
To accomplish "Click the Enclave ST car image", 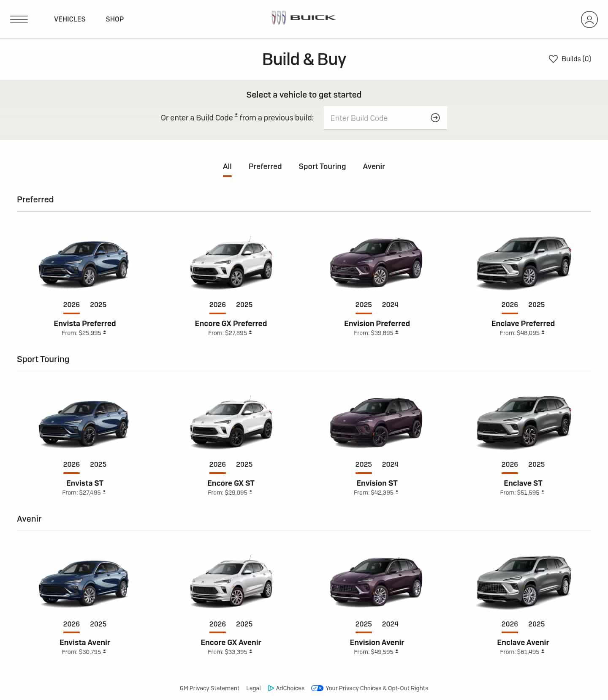I will [x=524, y=422].
